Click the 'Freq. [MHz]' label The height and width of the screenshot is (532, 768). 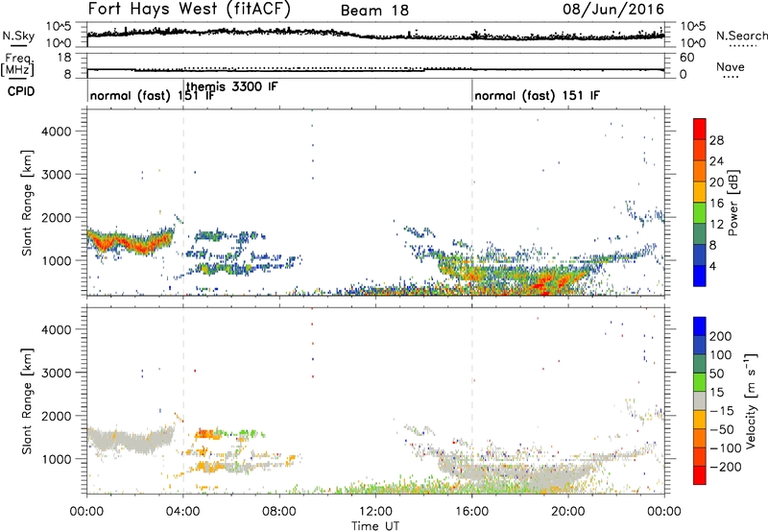[x=18, y=65]
